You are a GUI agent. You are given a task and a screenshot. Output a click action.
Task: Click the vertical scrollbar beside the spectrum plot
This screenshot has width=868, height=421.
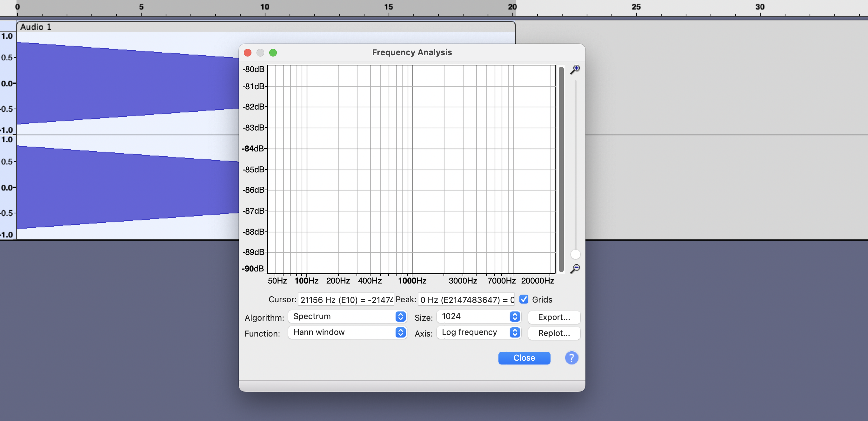tap(560, 169)
